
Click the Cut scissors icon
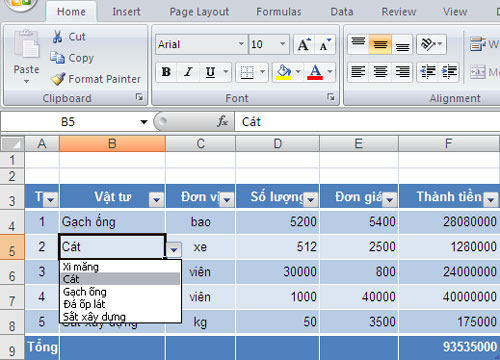click(x=57, y=37)
